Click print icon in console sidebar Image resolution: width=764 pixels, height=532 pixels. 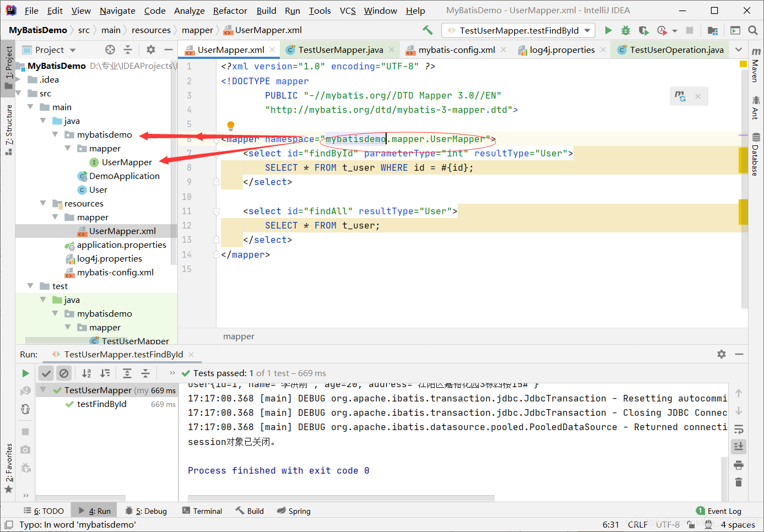pyautogui.click(x=739, y=465)
